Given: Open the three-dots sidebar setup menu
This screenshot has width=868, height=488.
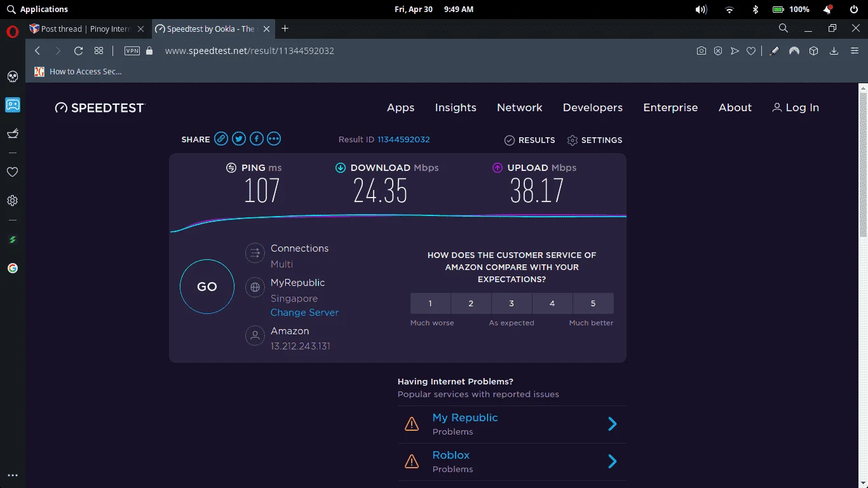Looking at the screenshot, I should [x=12, y=475].
